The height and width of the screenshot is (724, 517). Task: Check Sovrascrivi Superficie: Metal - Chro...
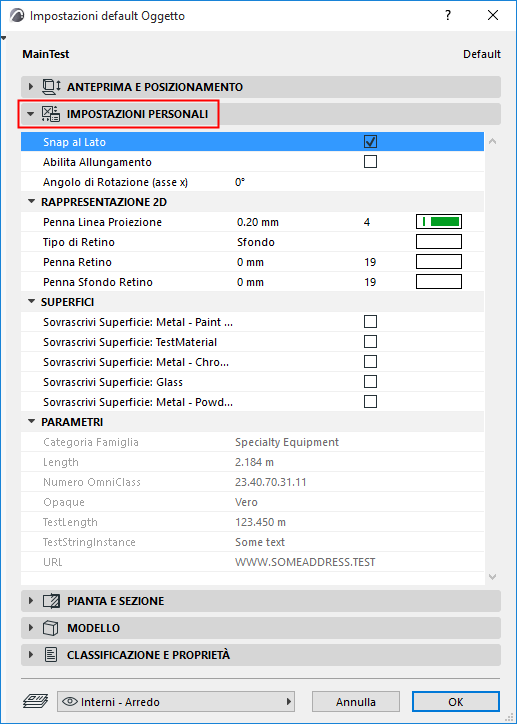click(370, 362)
